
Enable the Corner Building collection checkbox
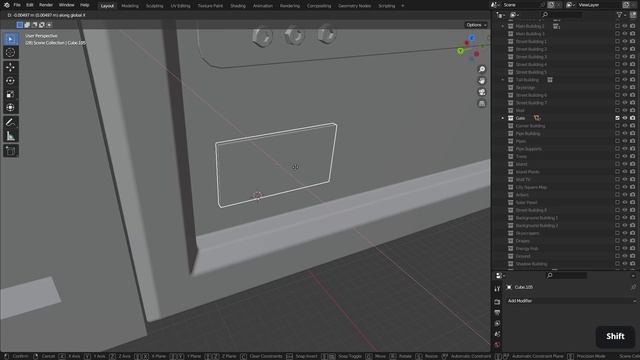617,126
